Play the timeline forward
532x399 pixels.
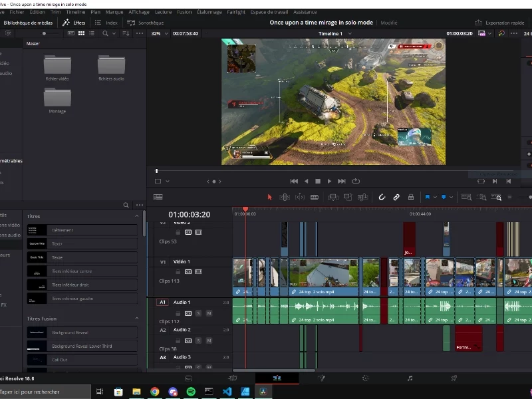329,181
